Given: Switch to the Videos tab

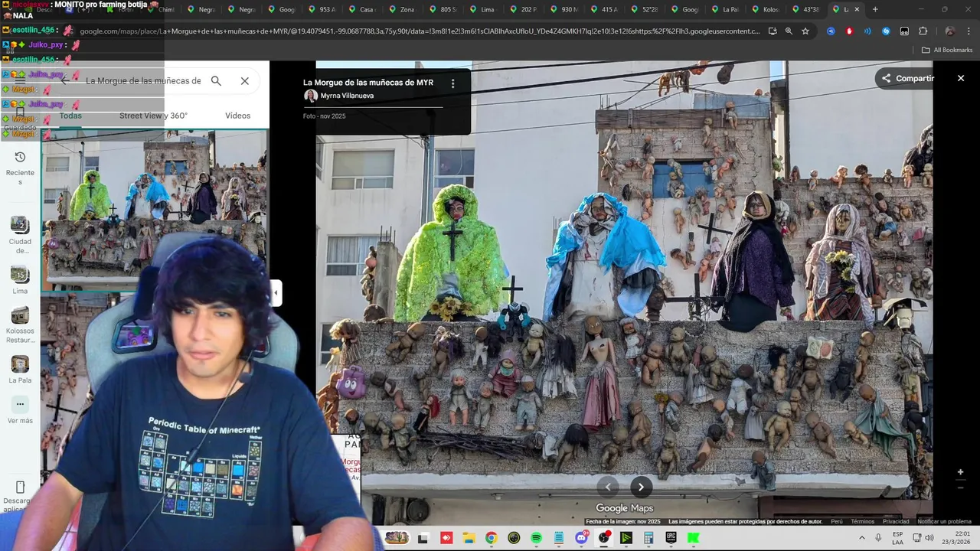Looking at the screenshot, I should click(x=237, y=116).
